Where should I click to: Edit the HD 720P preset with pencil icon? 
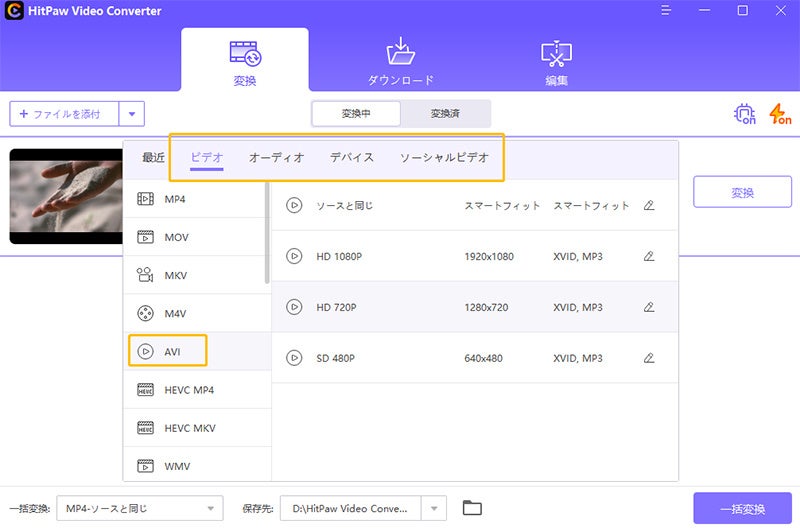coord(649,307)
